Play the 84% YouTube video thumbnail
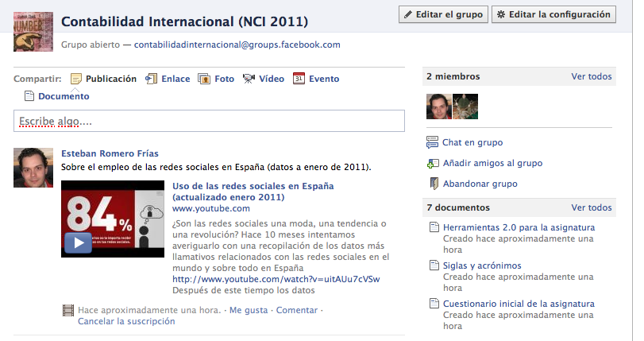The image size is (644, 341). [x=113, y=219]
